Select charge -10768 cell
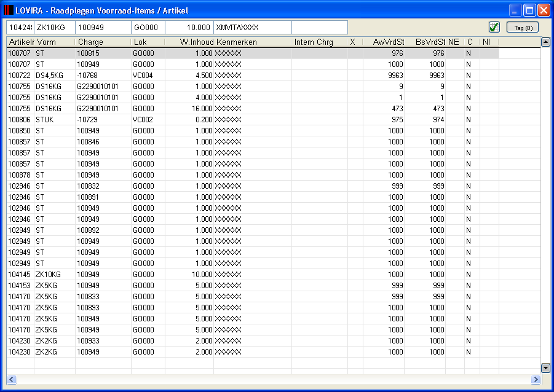The height and width of the screenshot is (392, 554). pos(103,75)
